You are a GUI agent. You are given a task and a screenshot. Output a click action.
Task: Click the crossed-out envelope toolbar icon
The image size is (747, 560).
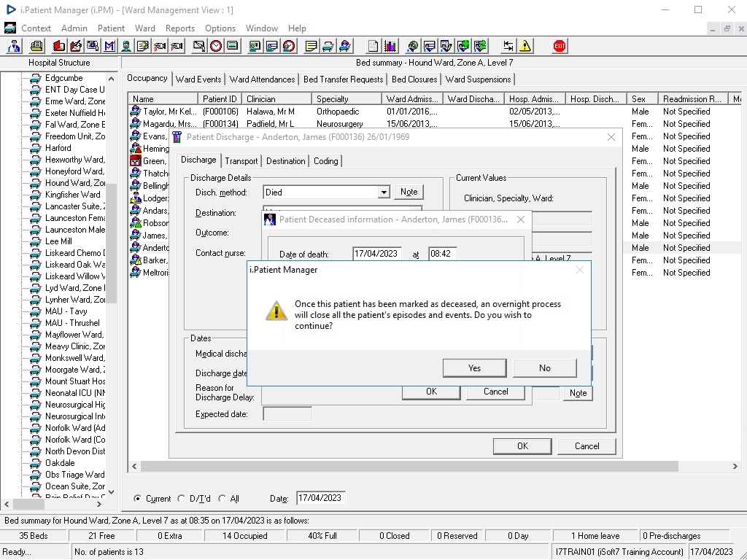click(x=198, y=46)
